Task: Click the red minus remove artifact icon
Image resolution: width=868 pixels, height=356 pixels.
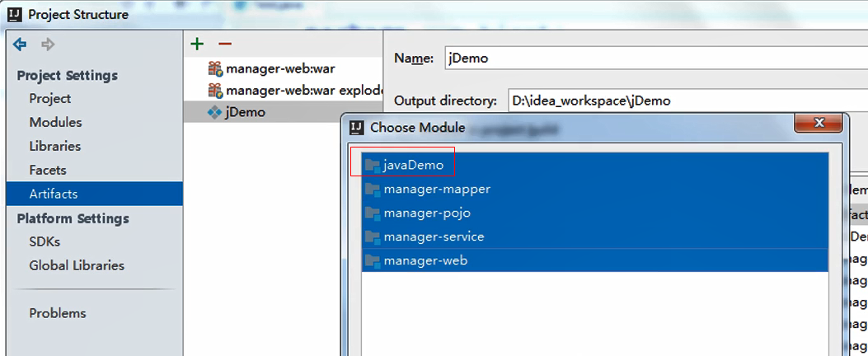Action: [x=224, y=44]
